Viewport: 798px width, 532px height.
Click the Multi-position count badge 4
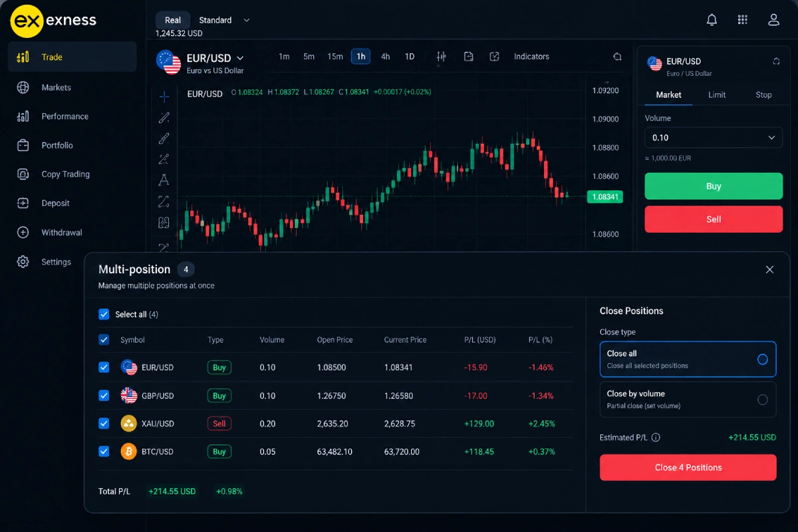186,269
